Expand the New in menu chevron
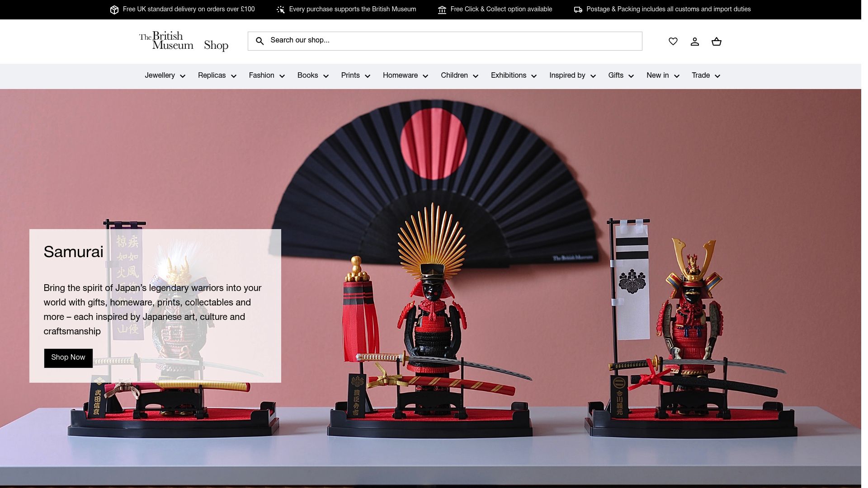This screenshot has width=868, height=488. point(677,76)
